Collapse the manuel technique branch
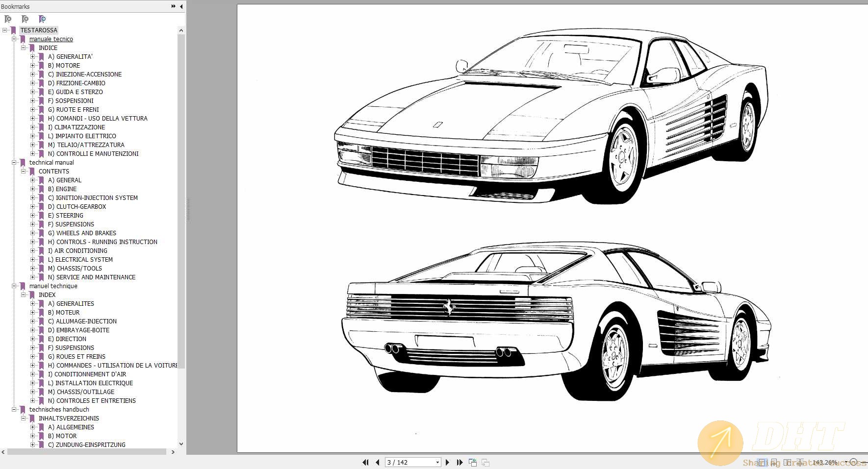Screen dimensions: 868x469 [14, 286]
